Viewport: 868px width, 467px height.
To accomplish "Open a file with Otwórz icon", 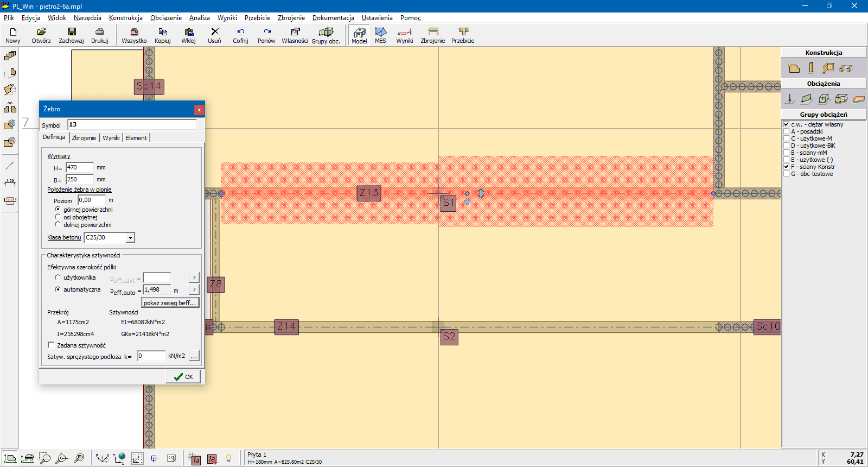I will click(x=41, y=35).
